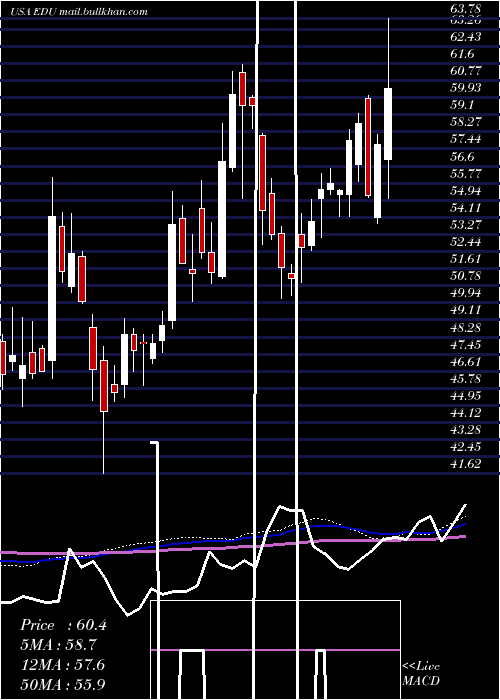The width and height of the screenshot is (500, 700).
Task: Click the 50.78 price axis label
Action: [x=466, y=276]
